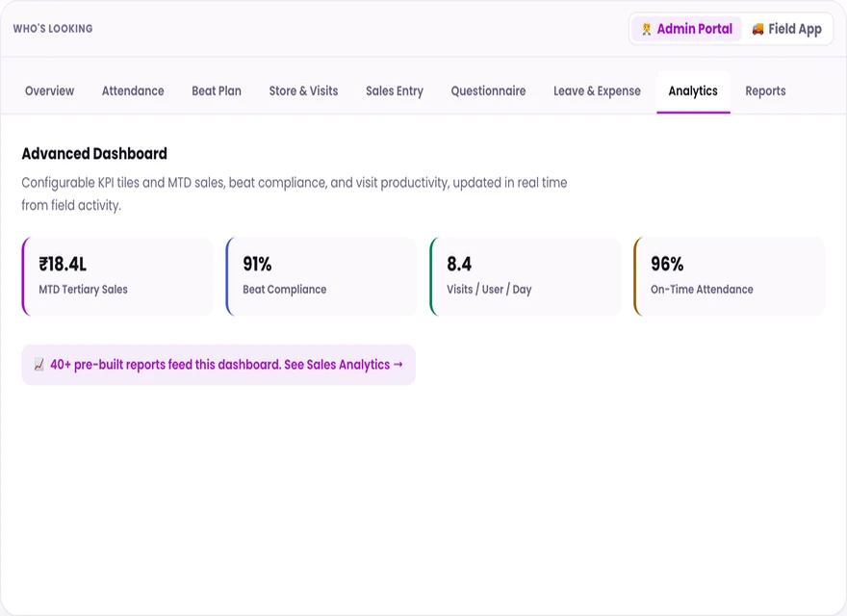Select the 8.4 Visits / User / Day tile
Image resolution: width=847 pixels, height=616 pixels.
pyautogui.click(x=526, y=276)
